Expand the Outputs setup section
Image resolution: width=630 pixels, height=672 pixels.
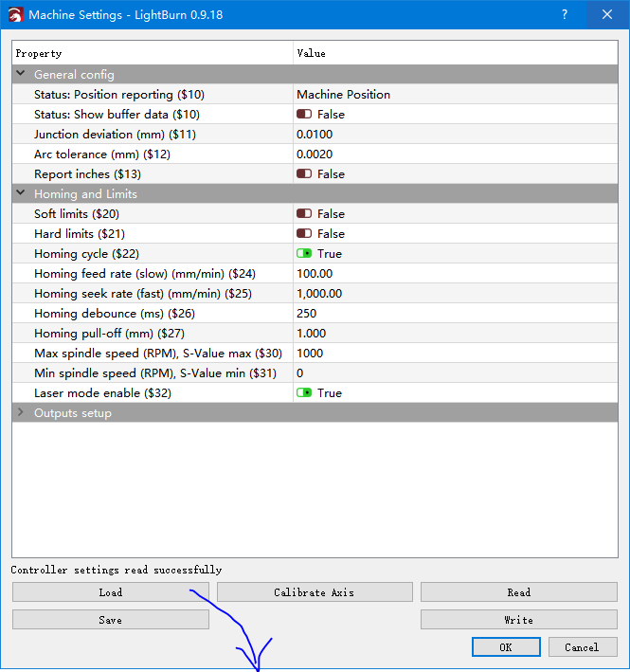pos(20,412)
